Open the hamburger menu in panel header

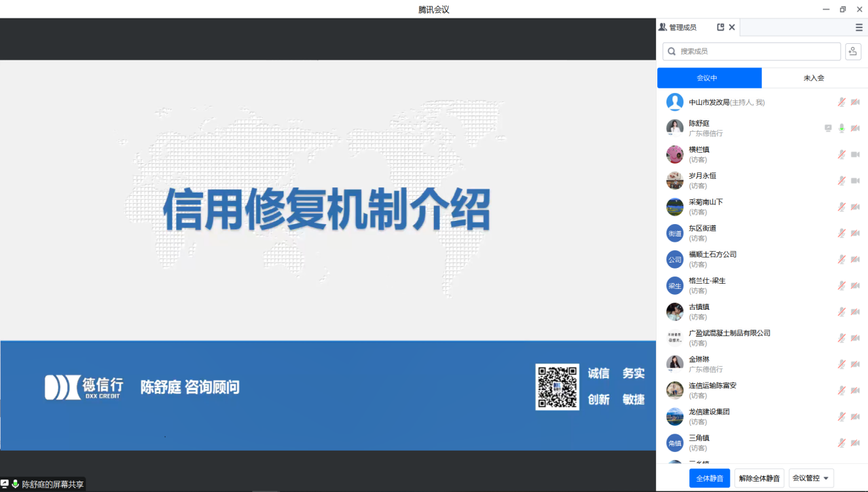coord(859,28)
